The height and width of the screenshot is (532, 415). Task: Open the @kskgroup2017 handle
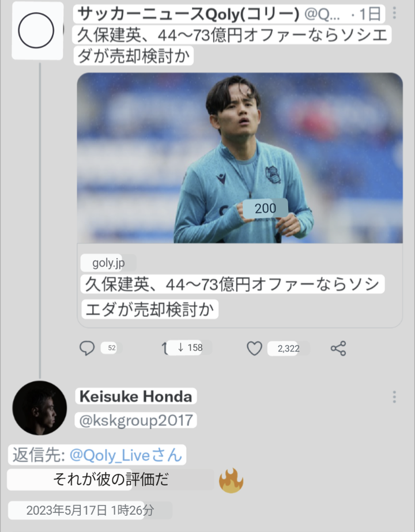pos(136,420)
